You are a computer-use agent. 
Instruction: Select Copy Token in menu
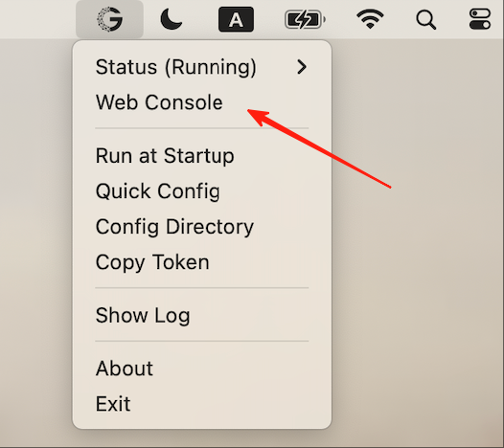tap(202, 262)
